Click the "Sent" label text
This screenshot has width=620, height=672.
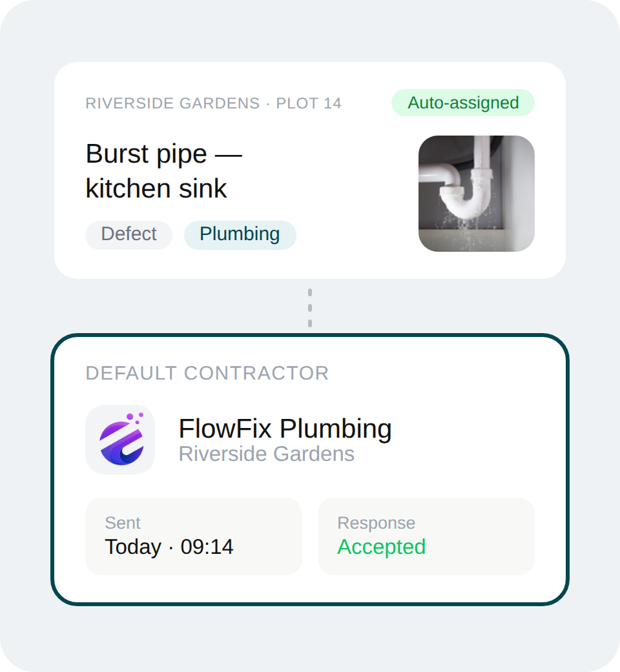tap(123, 523)
